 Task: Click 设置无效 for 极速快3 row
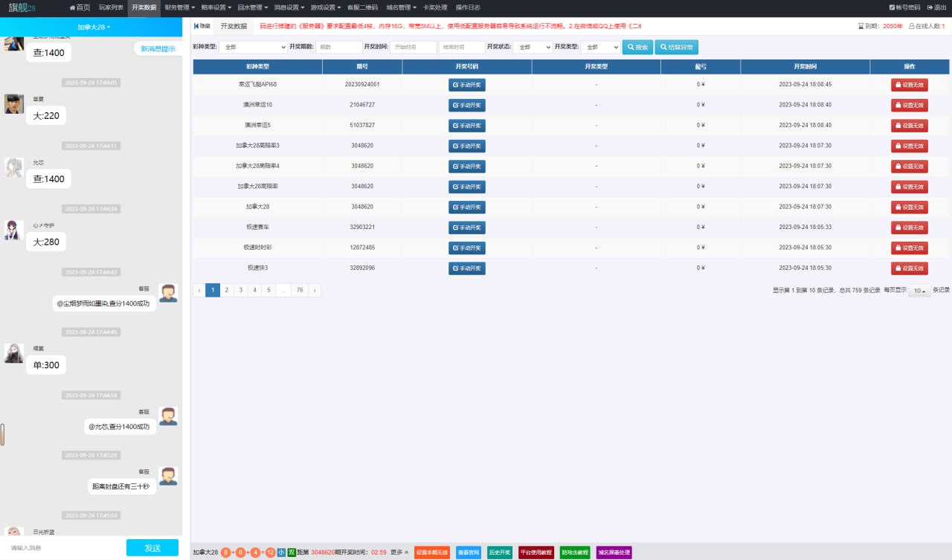[x=909, y=268]
